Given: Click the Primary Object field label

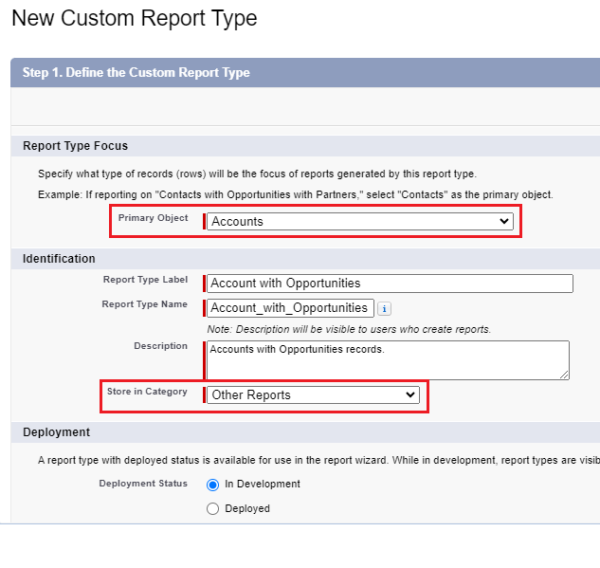Looking at the screenshot, I should coord(152,218).
